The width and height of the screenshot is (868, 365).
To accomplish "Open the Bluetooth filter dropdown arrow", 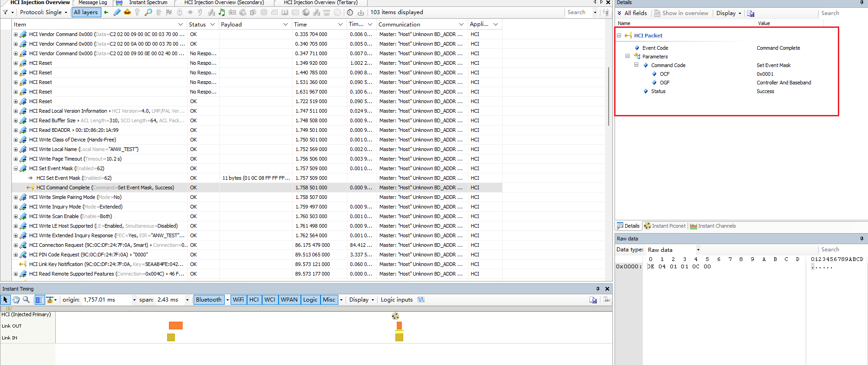I will pyautogui.click(x=227, y=300).
